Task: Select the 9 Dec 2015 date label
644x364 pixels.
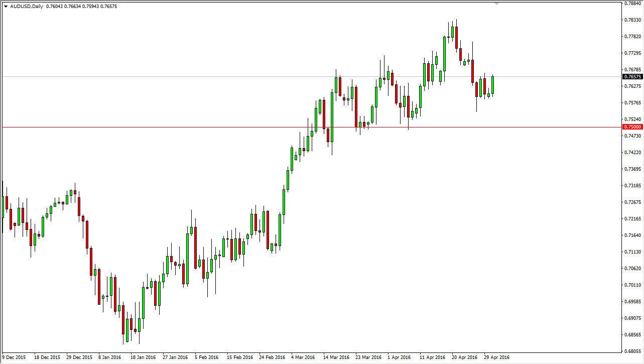Action: [15, 356]
